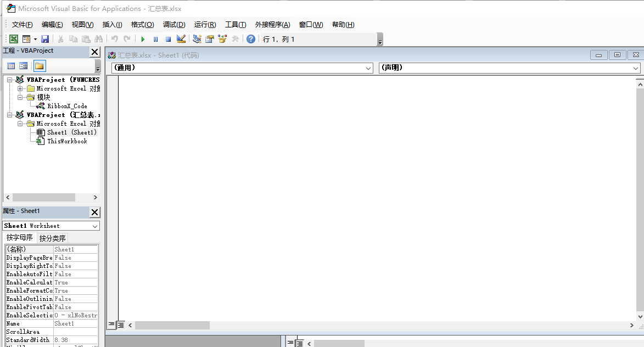This screenshot has width=644, height=347.
Task: Click the StandardWidth value 8.38
Action: coord(76,340)
